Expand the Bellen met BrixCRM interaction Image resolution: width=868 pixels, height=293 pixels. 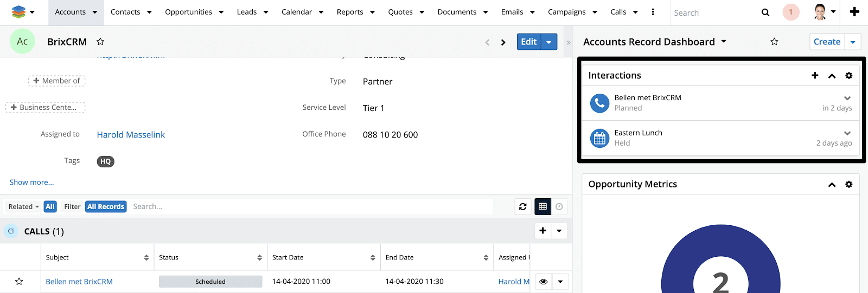pos(847,98)
